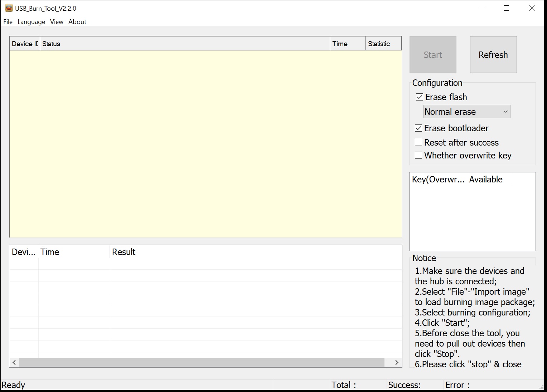Click the Error status bar entry
The image size is (547, 392).
458,385
